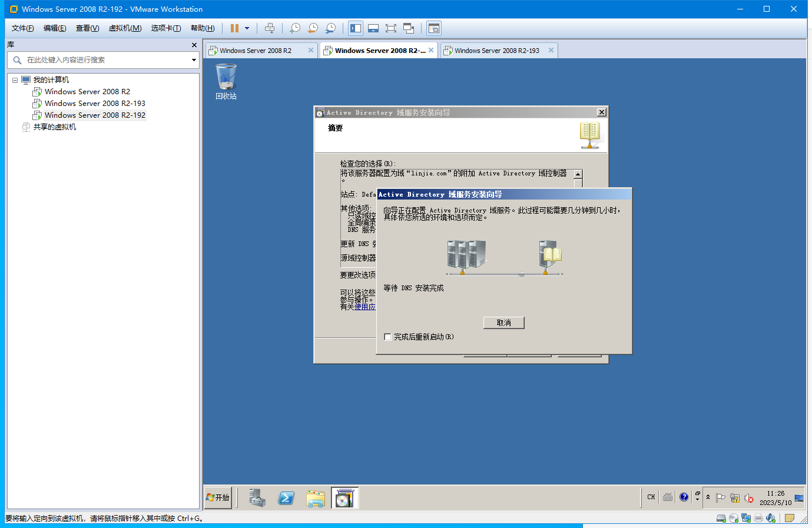Collapse the 我的计算机 tree node
The height and width of the screenshot is (528, 812).
tap(15, 80)
